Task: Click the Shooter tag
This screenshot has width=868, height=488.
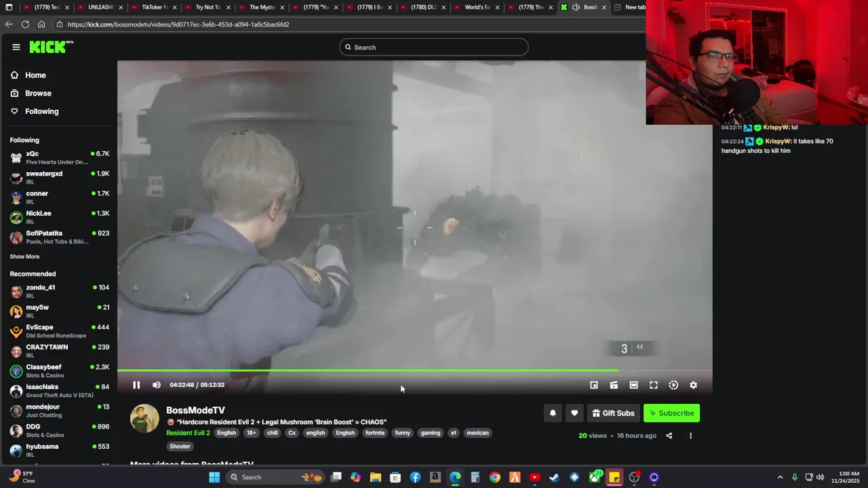Action: click(180, 447)
